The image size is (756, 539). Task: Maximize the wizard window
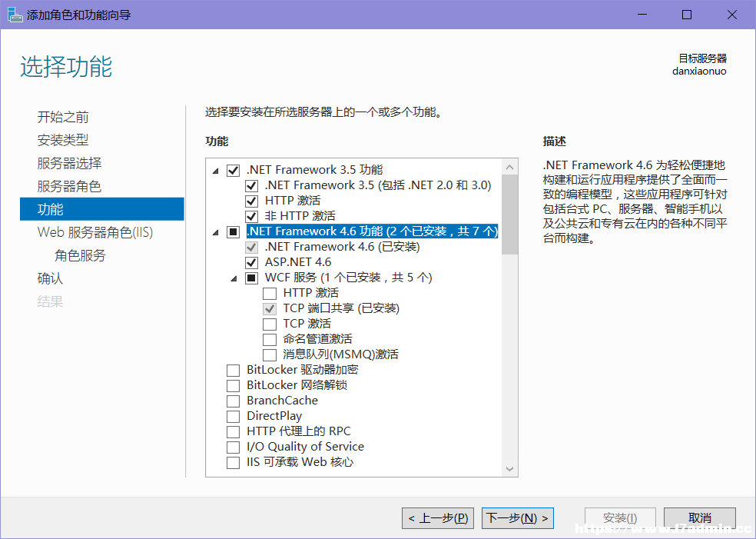(x=687, y=15)
